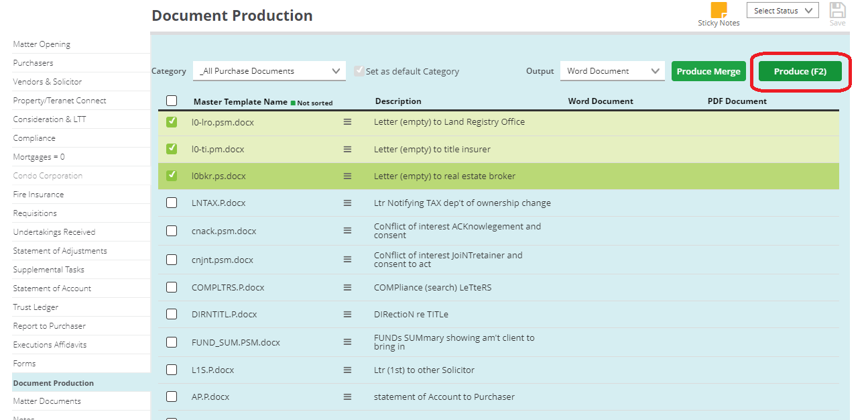
Task: Open Sticky Notes
Action: pyautogui.click(x=719, y=15)
